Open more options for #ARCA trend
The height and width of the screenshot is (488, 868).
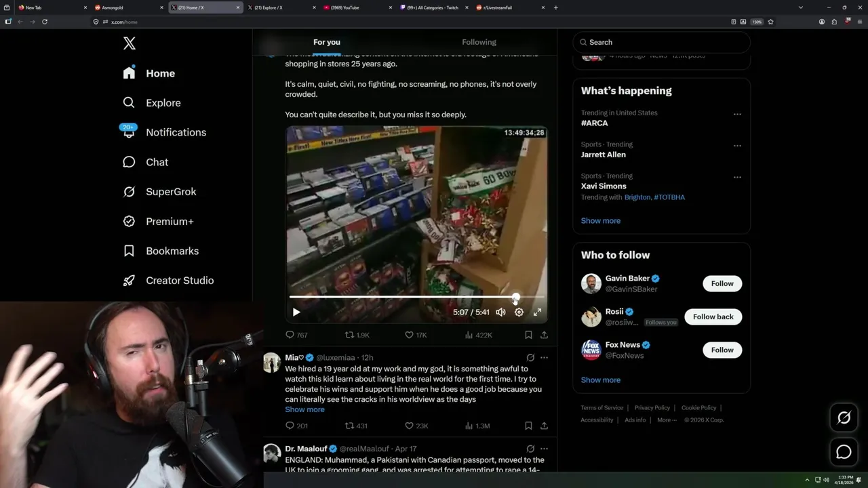click(x=737, y=114)
